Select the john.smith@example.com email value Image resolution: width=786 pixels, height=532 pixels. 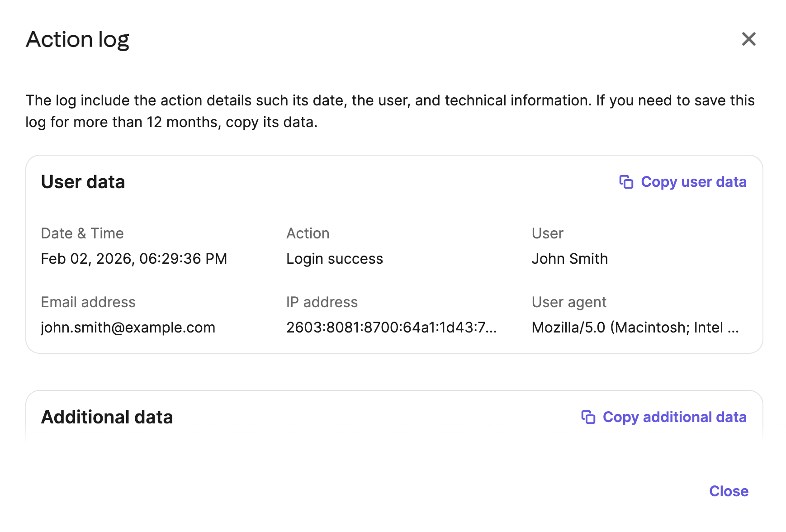coord(128,328)
